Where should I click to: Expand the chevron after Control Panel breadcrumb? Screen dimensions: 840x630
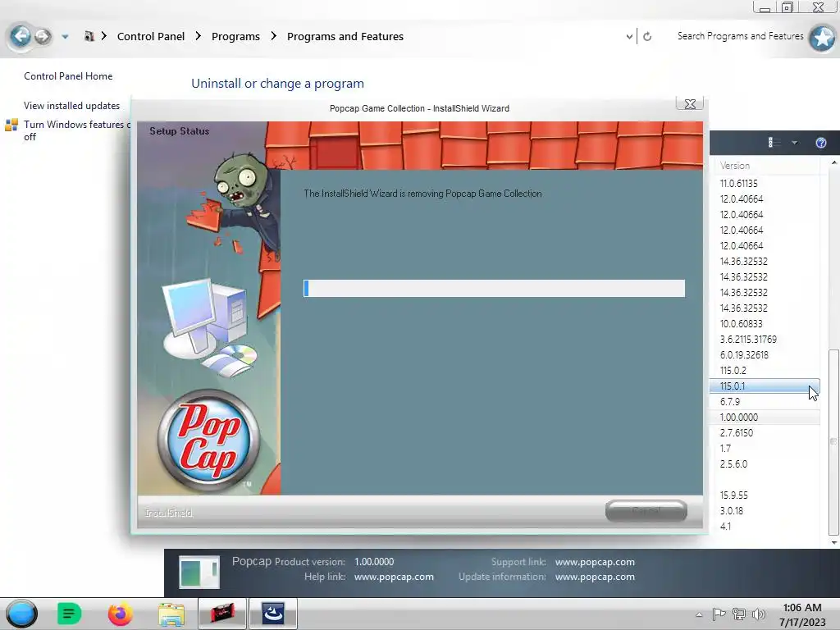point(199,36)
